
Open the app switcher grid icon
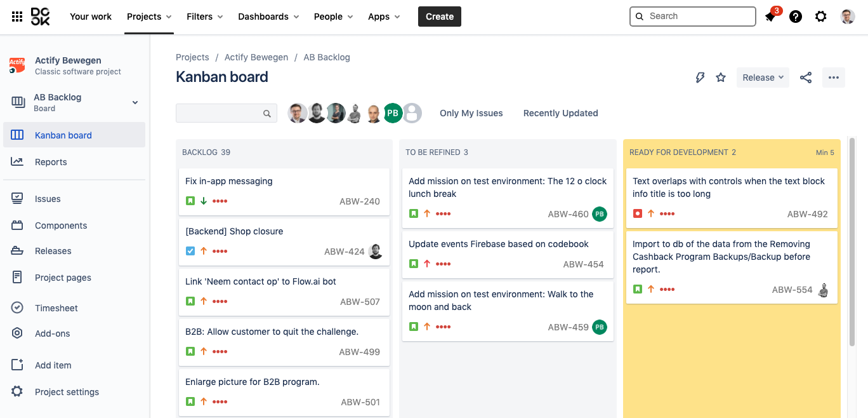point(17,17)
